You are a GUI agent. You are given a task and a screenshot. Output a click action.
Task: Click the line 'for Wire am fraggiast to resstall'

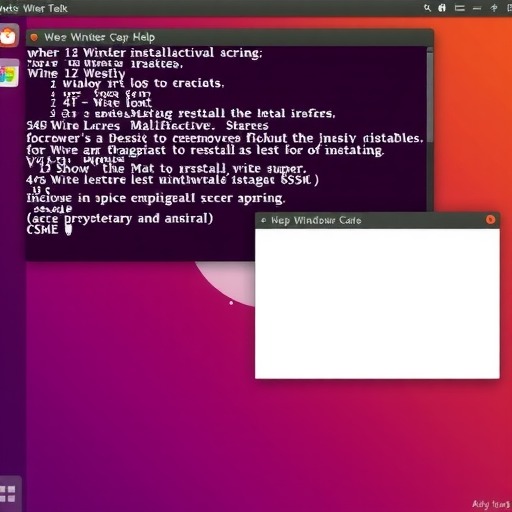click(205, 150)
